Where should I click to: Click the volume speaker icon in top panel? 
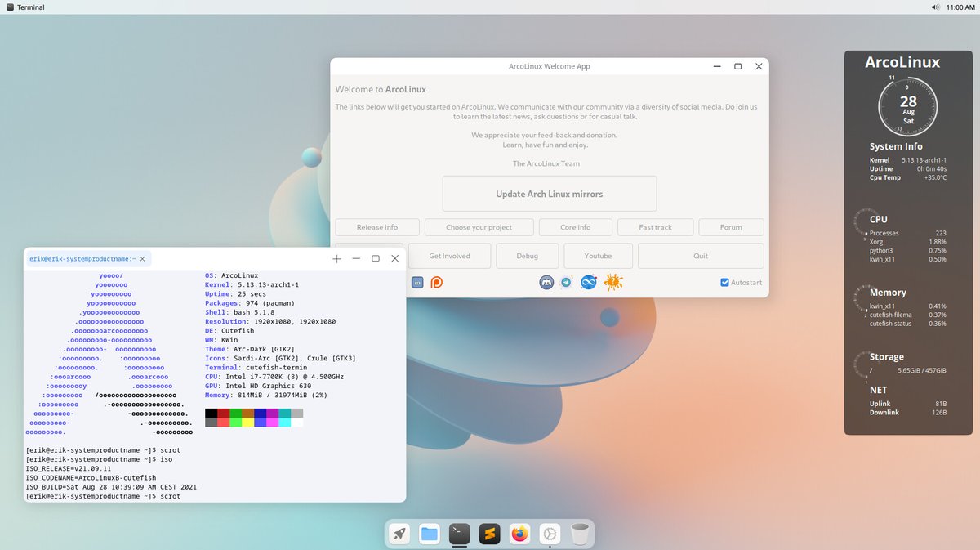(934, 7)
